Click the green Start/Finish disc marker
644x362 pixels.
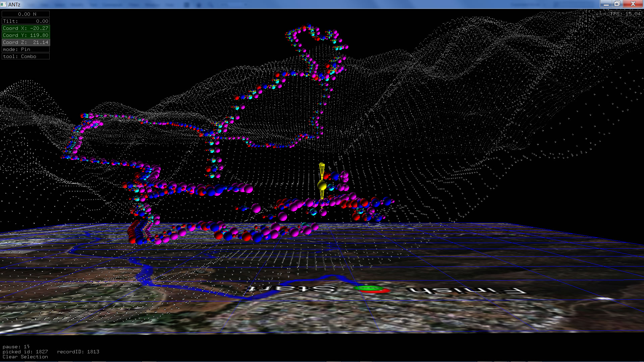click(369, 288)
